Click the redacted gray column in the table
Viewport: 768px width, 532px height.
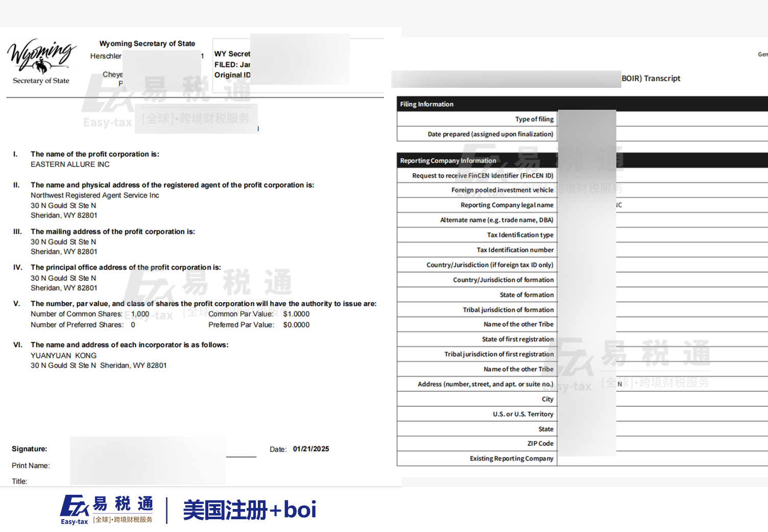587,281
